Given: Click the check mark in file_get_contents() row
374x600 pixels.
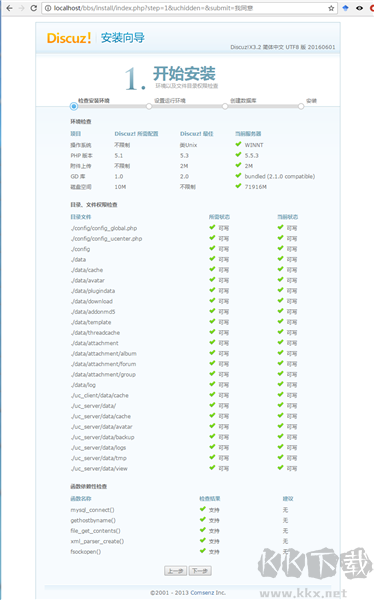Looking at the screenshot, I should click(x=203, y=530).
